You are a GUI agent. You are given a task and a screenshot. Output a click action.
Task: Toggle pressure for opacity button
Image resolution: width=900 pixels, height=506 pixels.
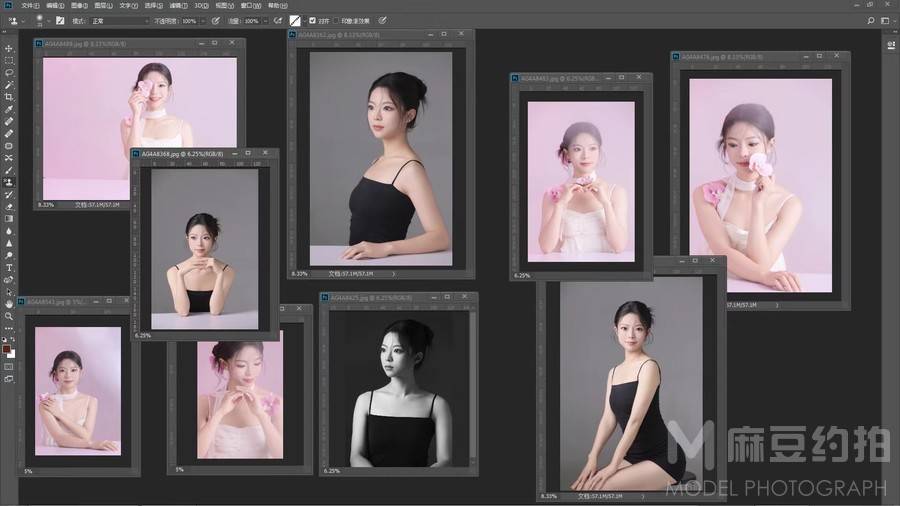(x=216, y=21)
